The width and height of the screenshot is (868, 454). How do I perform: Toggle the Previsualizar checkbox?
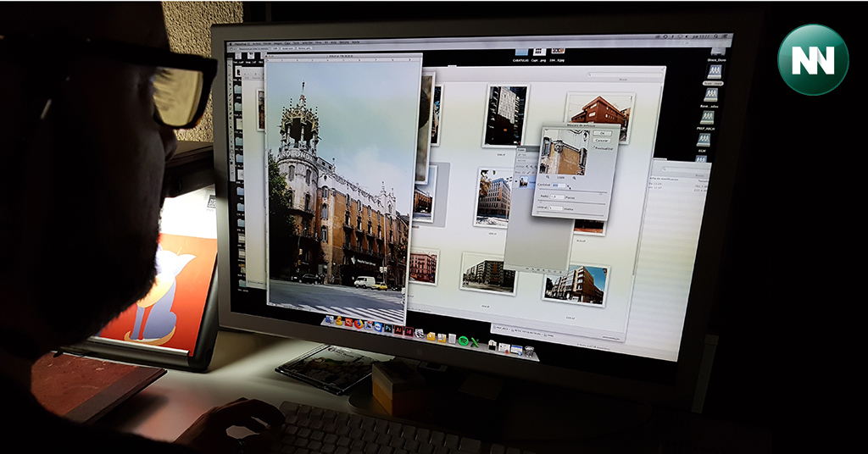tap(596, 147)
